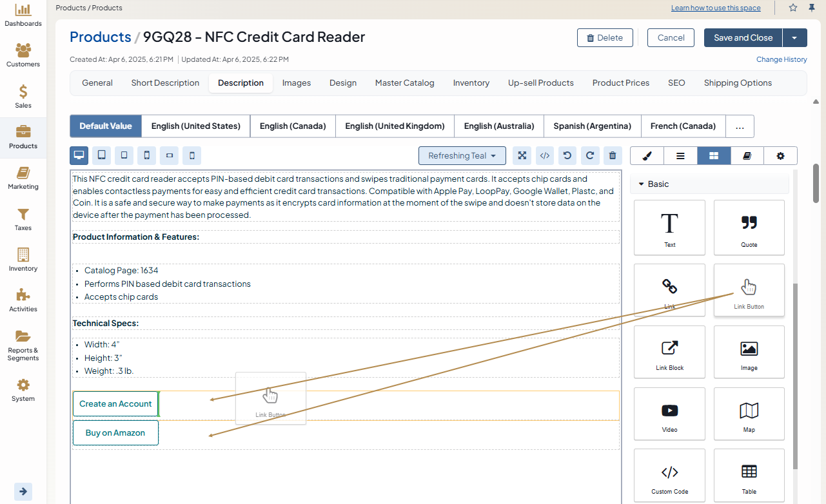
Task: Undo the last editor change
Action: point(567,155)
